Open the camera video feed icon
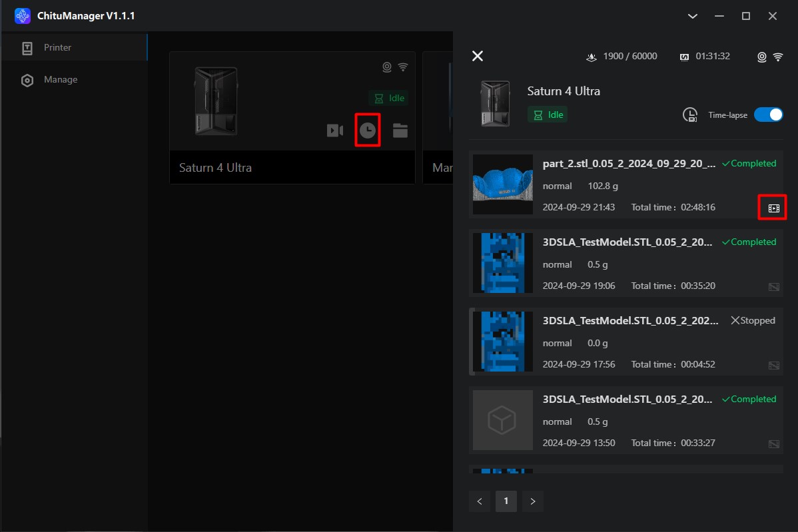798x532 pixels. tap(334, 131)
